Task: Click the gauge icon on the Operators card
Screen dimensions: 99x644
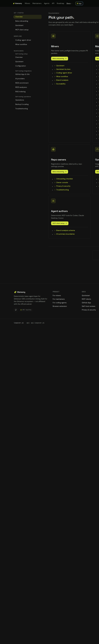Action: click(x=97, y=149)
